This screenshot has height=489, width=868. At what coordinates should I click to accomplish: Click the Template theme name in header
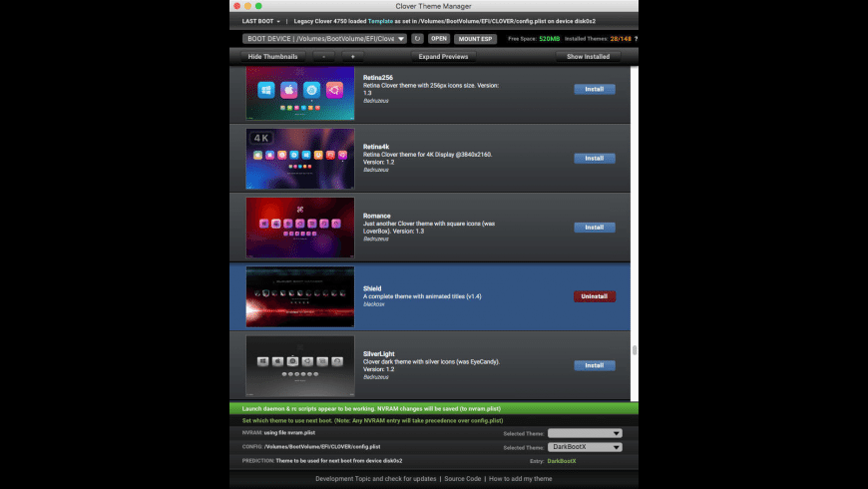coord(380,21)
